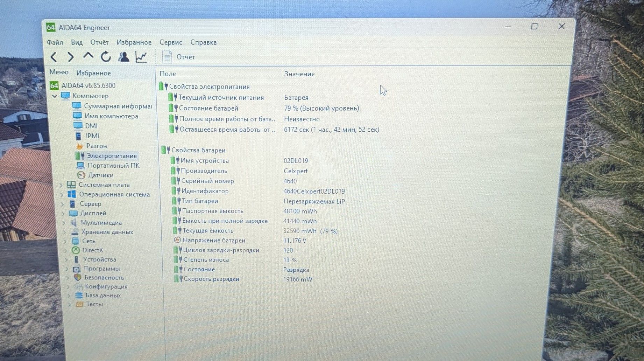Select the Разгон flame icon
Screen dimensions: 644x361
click(x=79, y=146)
